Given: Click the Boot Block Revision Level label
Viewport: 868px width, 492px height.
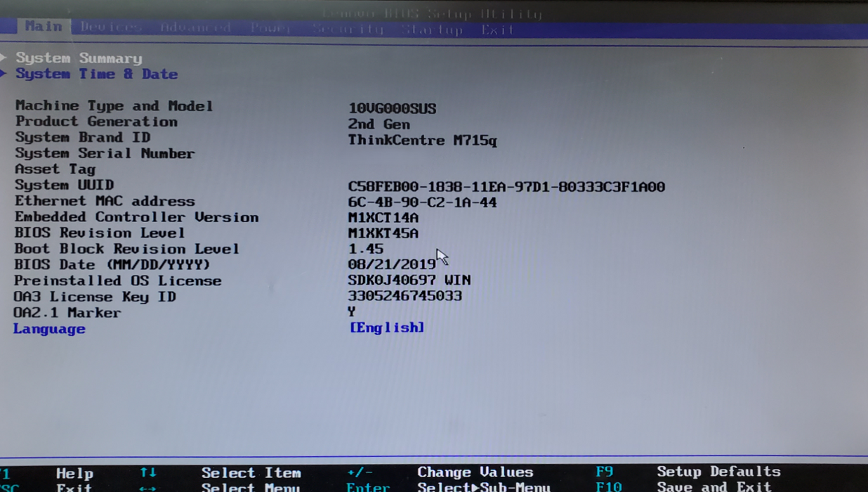Looking at the screenshot, I should [126, 249].
